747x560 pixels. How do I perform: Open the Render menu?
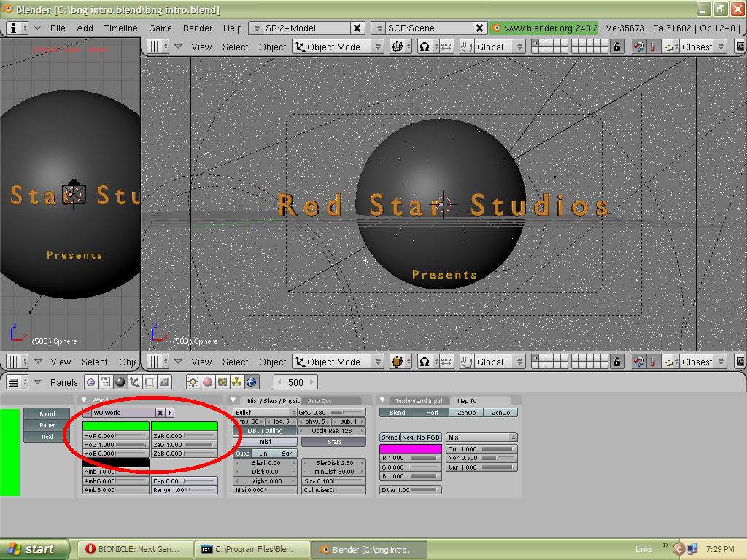198,28
